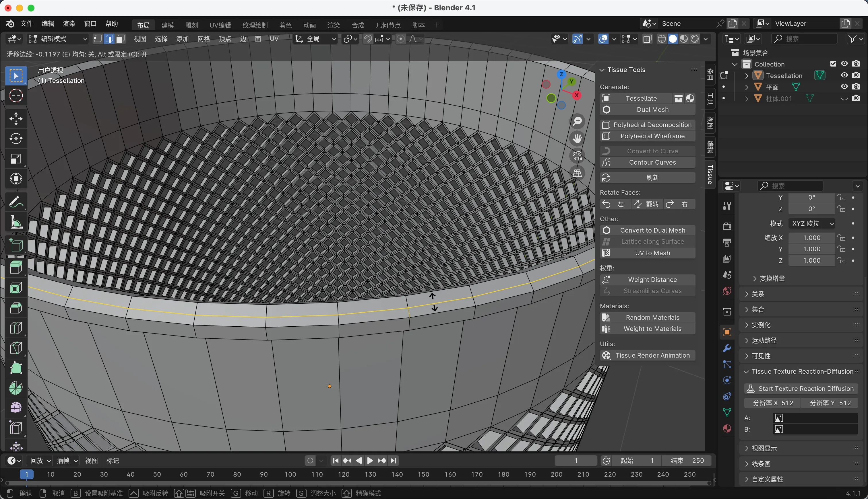The width and height of the screenshot is (868, 499).
Task: Select the 3D Cursor tool
Action: click(16, 95)
